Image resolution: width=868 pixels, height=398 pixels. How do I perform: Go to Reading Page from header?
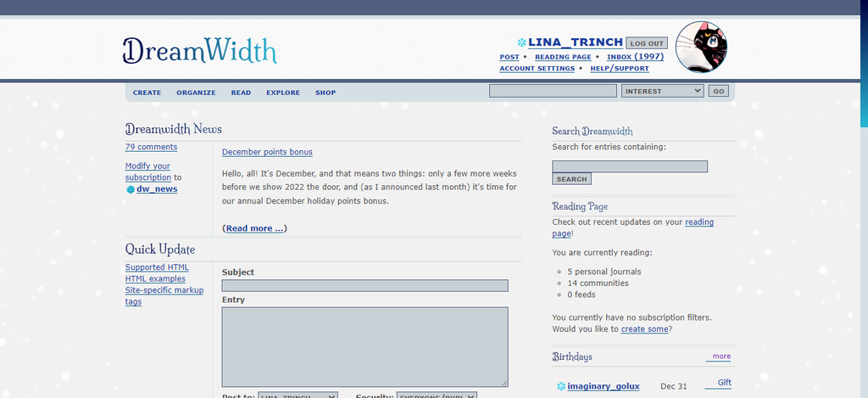tap(563, 57)
